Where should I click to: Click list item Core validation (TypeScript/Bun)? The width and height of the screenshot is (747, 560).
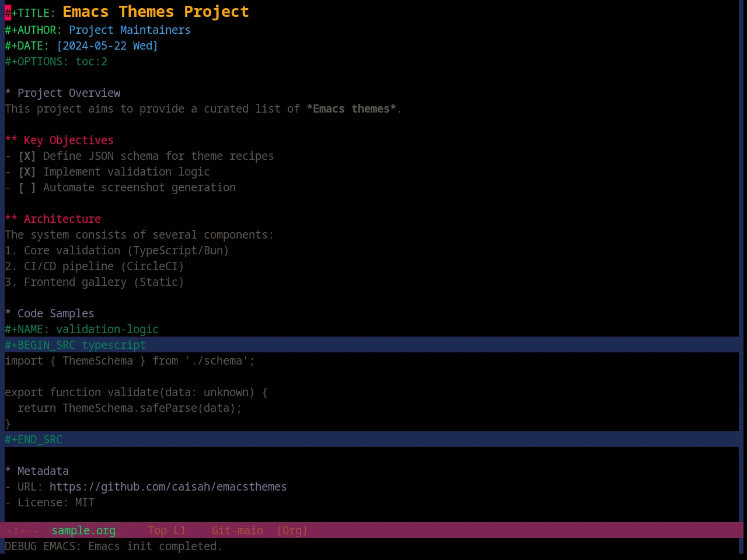(x=117, y=250)
